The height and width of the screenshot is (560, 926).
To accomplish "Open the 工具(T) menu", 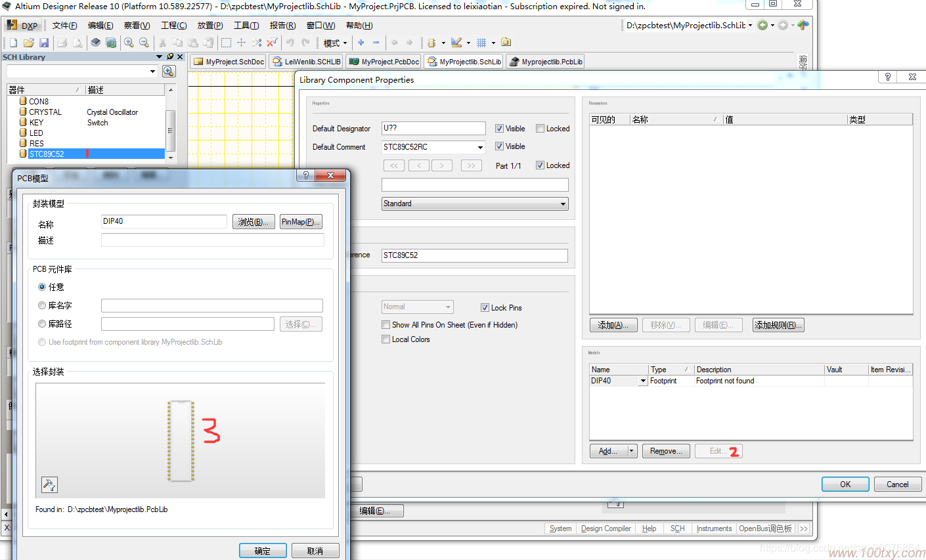I will [x=246, y=26].
